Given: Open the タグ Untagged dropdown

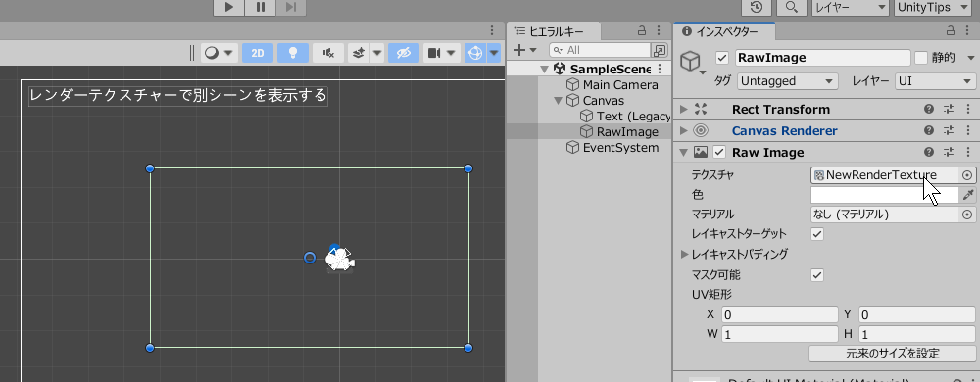Looking at the screenshot, I should pyautogui.click(x=788, y=81).
